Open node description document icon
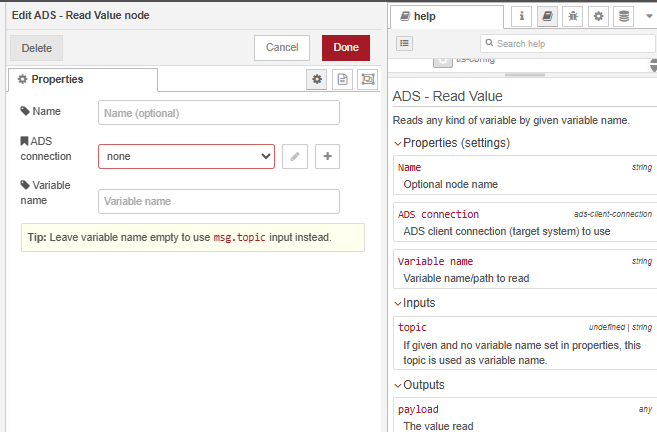Viewport: 657px width, 432px height. pos(342,79)
